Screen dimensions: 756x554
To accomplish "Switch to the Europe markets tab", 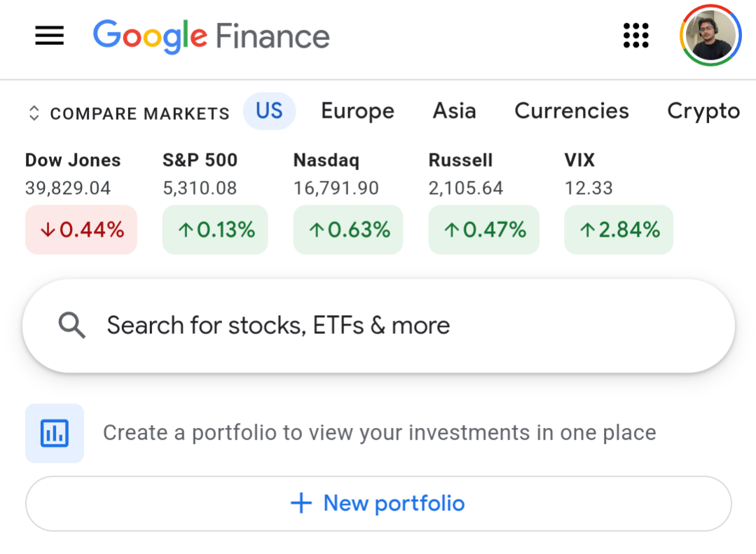I will [357, 111].
